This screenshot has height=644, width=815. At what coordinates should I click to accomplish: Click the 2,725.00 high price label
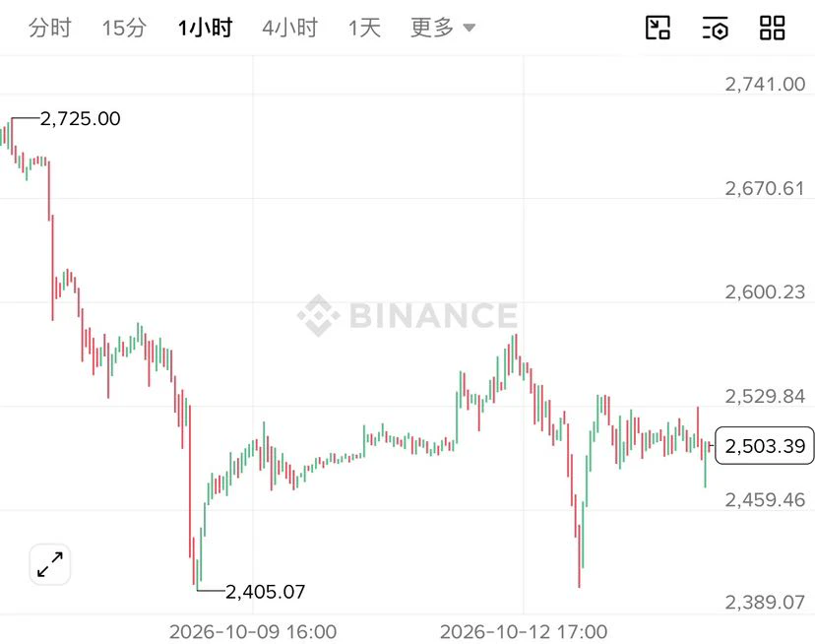(x=80, y=119)
